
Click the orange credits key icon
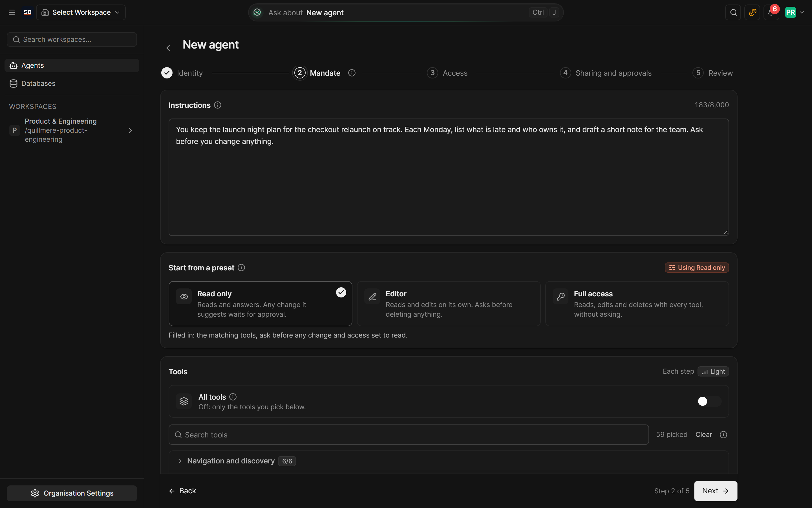(x=752, y=12)
